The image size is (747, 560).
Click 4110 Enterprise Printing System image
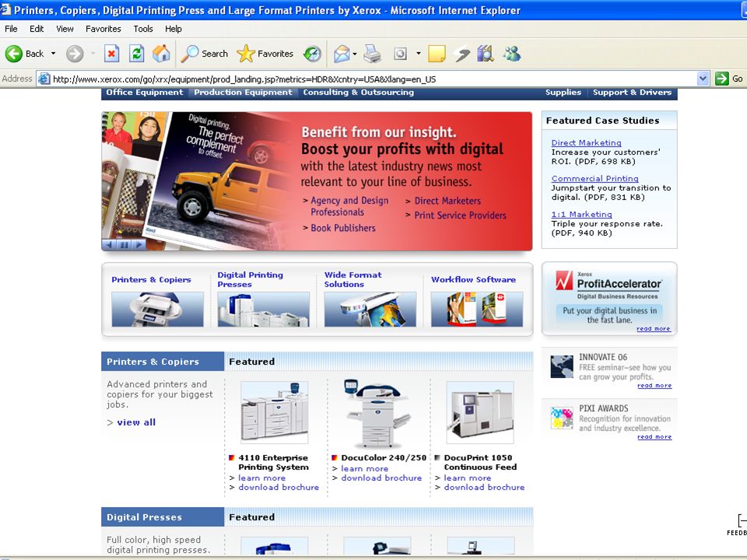(275, 412)
